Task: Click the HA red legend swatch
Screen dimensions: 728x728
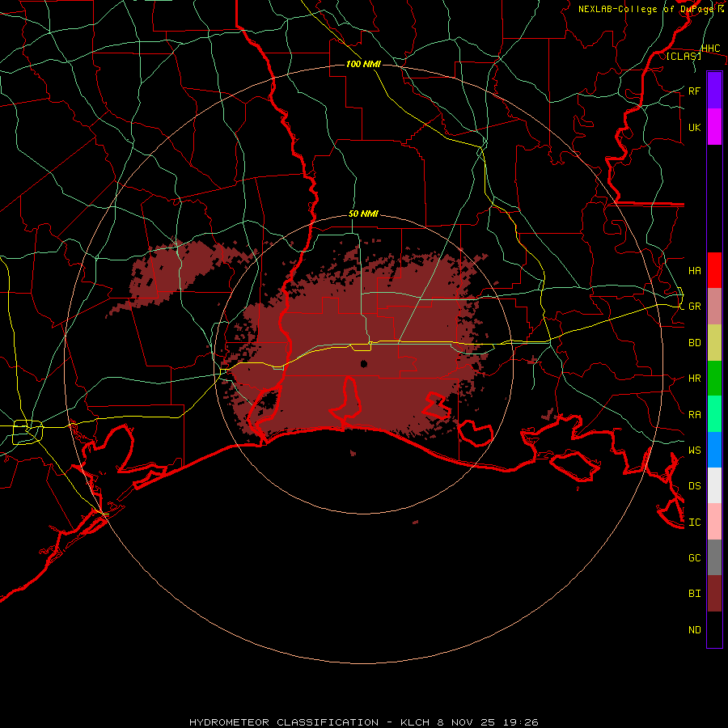Action: pos(714,270)
